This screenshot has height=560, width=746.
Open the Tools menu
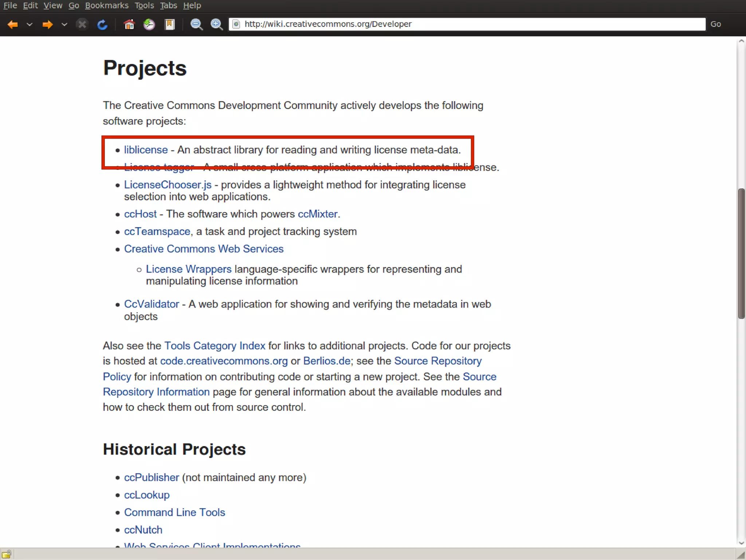(144, 5)
